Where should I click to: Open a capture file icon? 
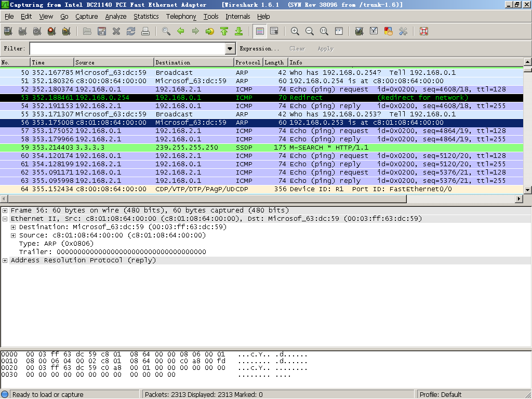(87, 32)
